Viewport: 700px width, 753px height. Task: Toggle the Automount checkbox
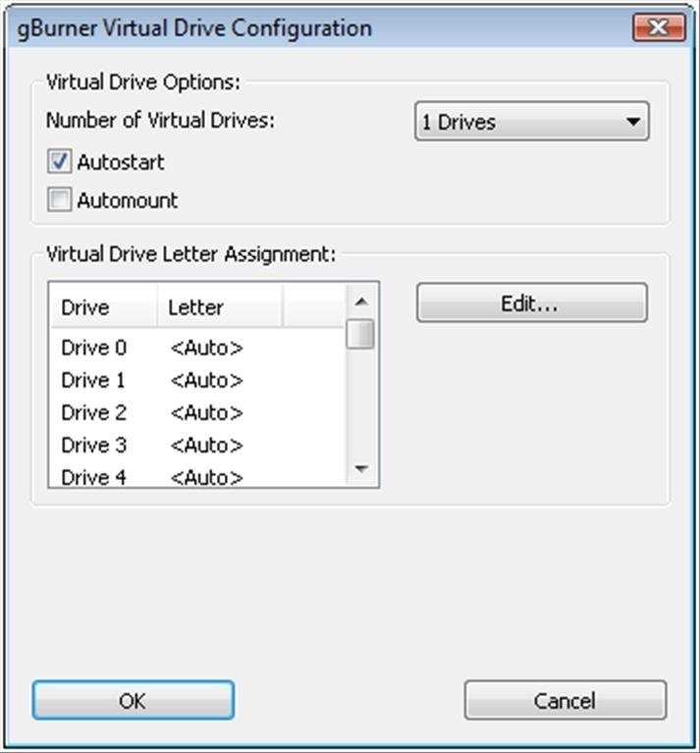click(59, 199)
